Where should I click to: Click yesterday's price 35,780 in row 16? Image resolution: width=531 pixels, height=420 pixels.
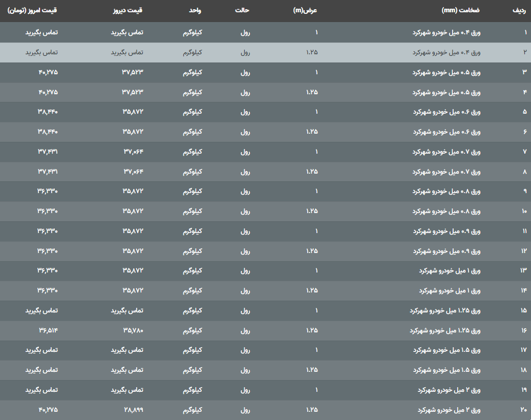pyautogui.click(x=133, y=330)
